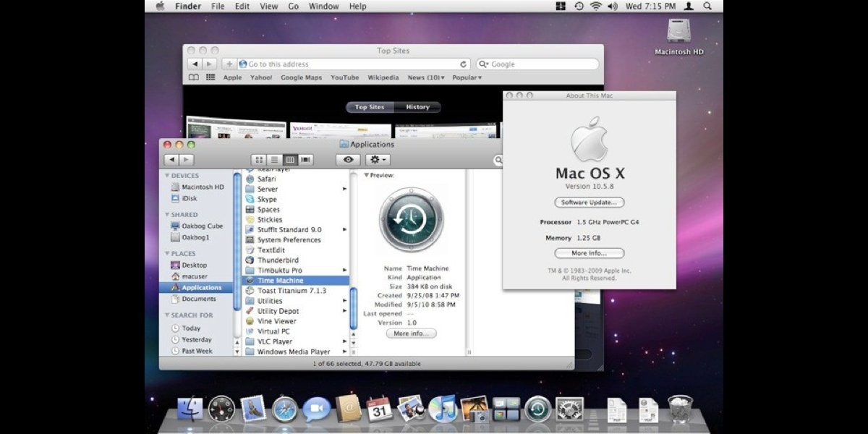Screen dimensions: 868x434
Task: Open System Preferences gear in Dock
Action: [569, 409]
